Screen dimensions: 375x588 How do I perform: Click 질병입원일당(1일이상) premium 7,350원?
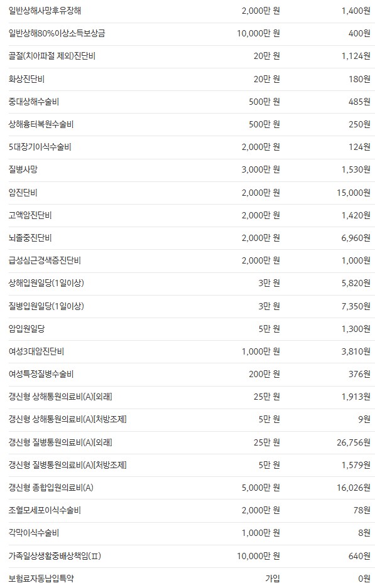356,306
